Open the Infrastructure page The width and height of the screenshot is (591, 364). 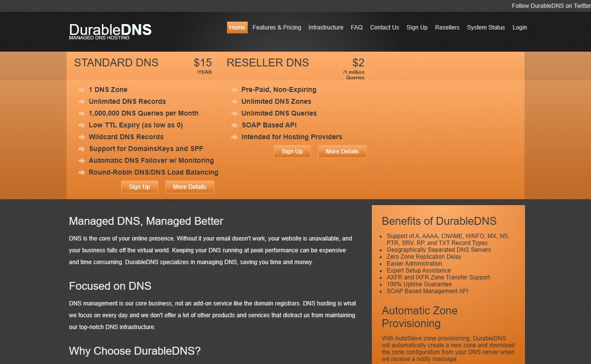(326, 28)
